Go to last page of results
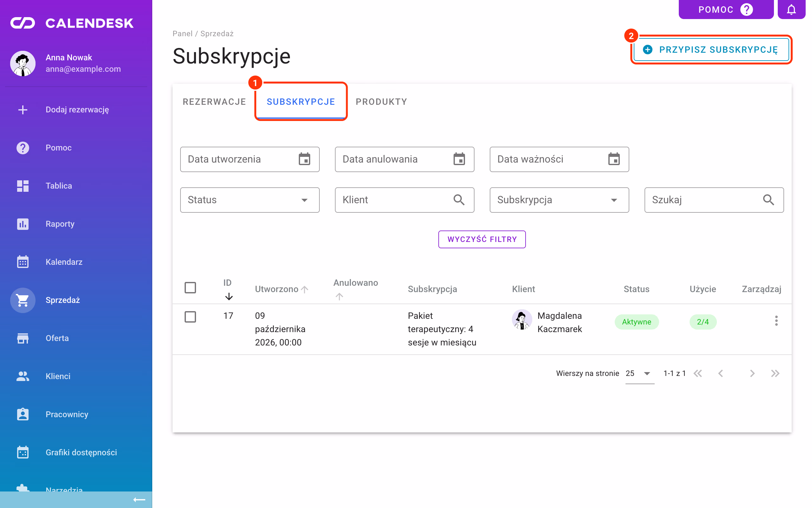This screenshot has width=812, height=508. pyautogui.click(x=775, y=373)
